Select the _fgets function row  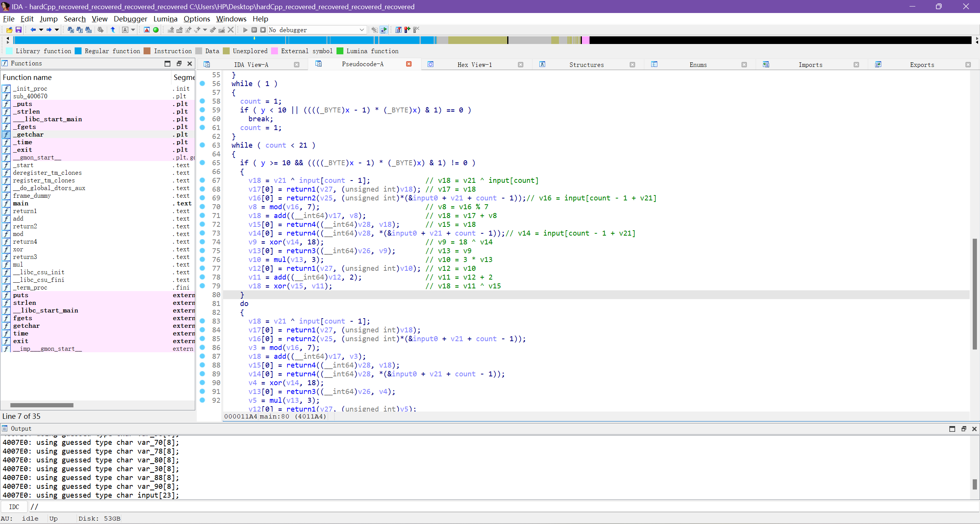98,127
